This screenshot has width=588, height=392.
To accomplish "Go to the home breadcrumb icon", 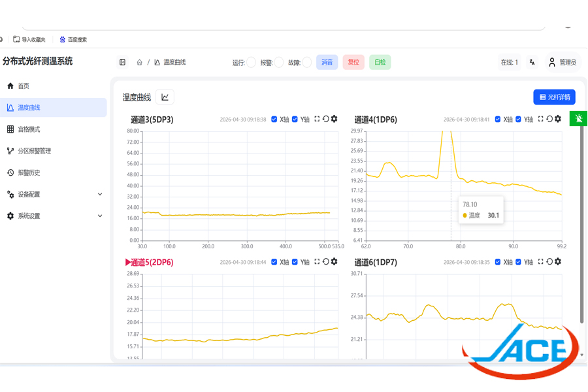I will [140, 62].
